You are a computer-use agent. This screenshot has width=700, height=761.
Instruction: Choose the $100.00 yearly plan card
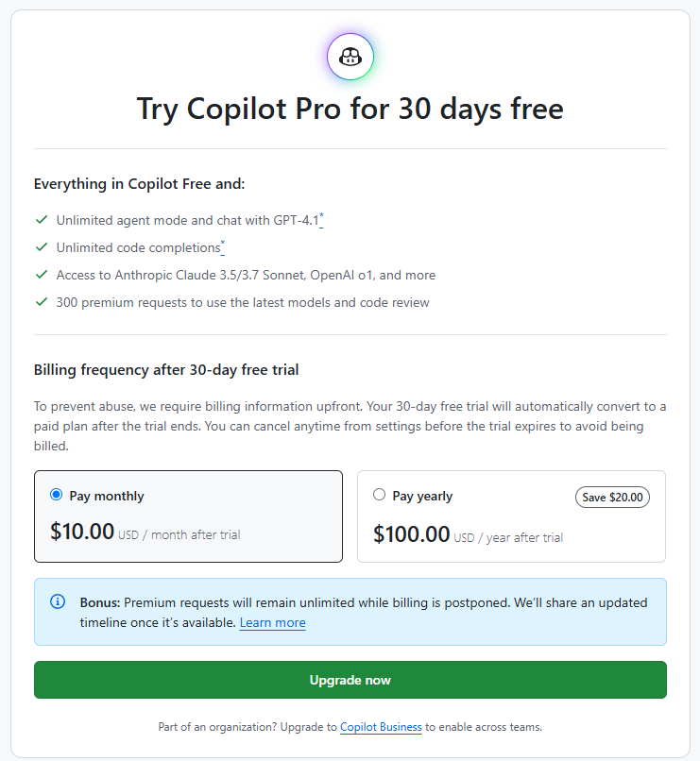(511, 516)
